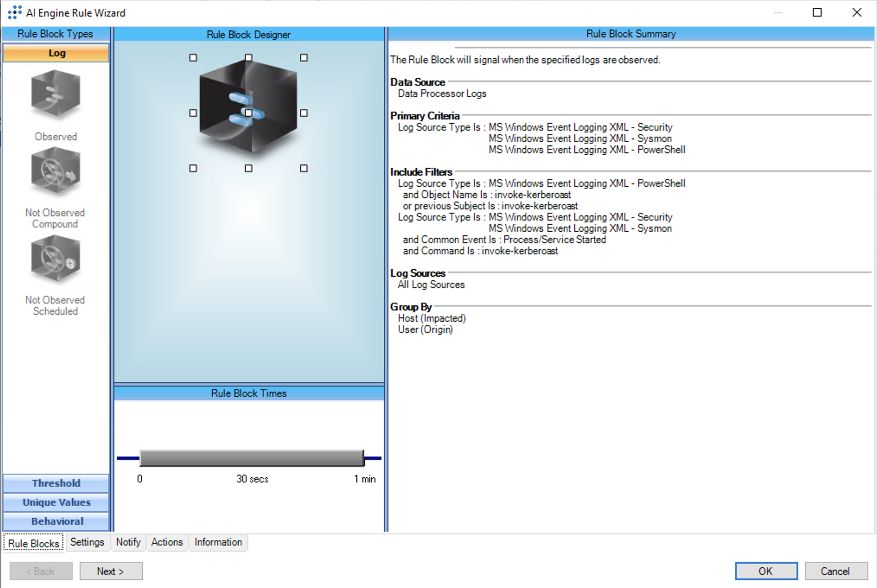The height and width of the screenshot is (588, 877).
Task: Click the top-left resize handle of the cube
Action: tap(193, 58)
